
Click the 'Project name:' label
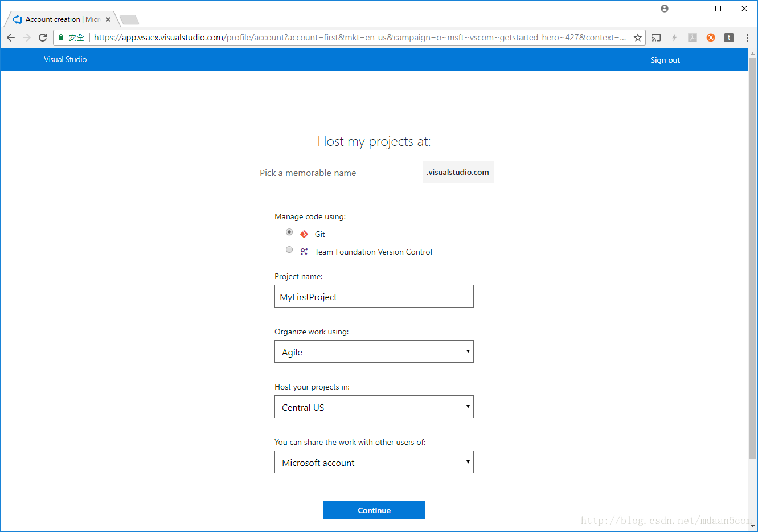(298, 276)
